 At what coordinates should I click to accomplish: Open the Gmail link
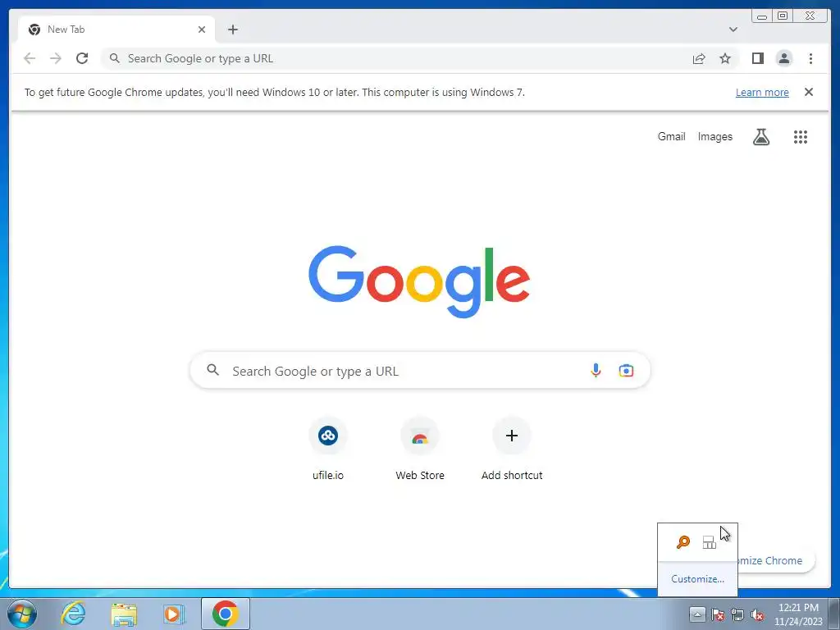tap(671, 137)
